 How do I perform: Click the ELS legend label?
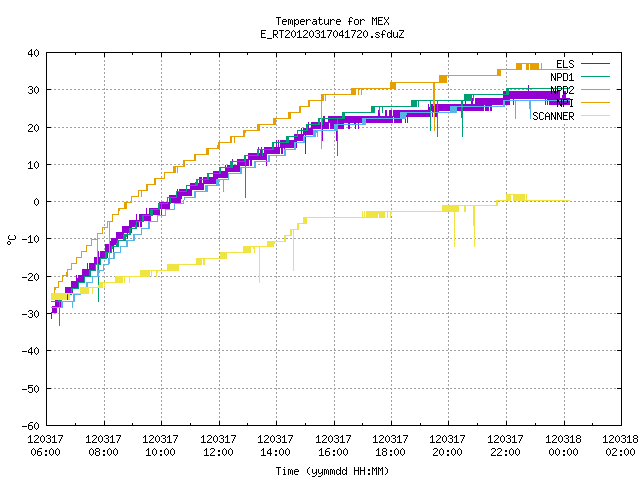point(565,64)
